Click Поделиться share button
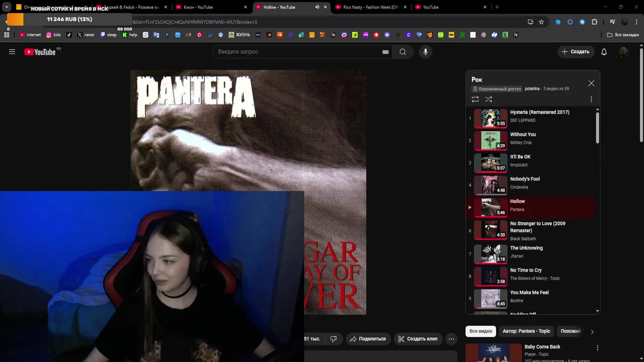 click(368, 339)
